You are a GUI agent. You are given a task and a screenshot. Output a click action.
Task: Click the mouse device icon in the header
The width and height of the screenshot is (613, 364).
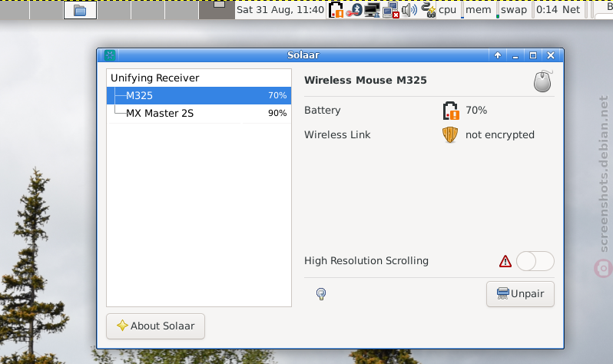click(x=543, y=81)
